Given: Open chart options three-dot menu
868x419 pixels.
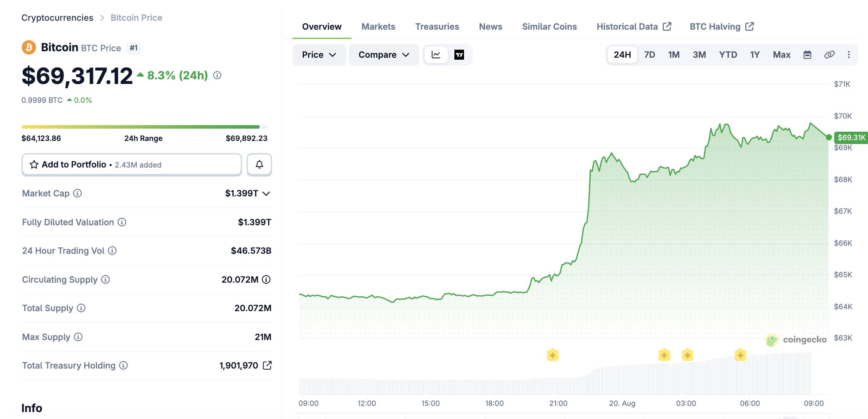Looking at the screenshot, I should (x=849, y=55).
